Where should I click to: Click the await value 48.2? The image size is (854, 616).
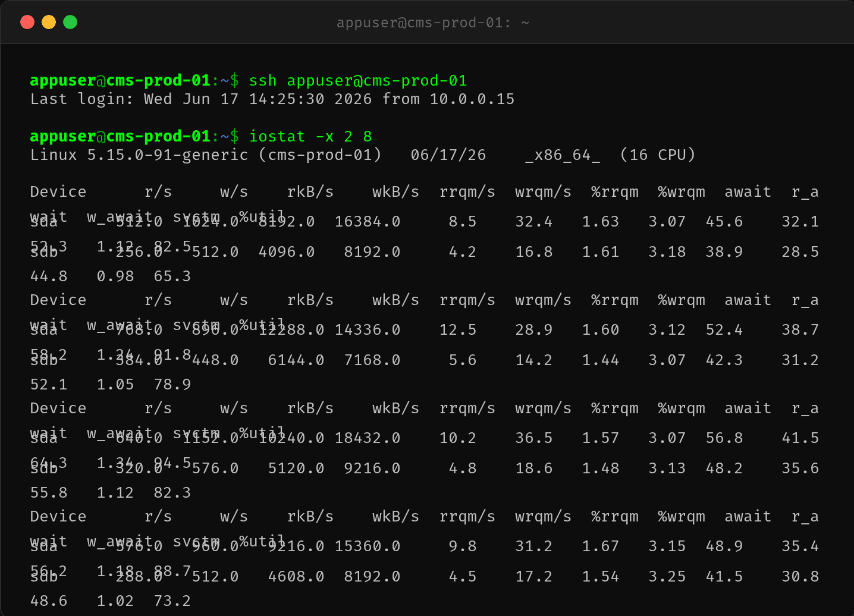[724, 468]
